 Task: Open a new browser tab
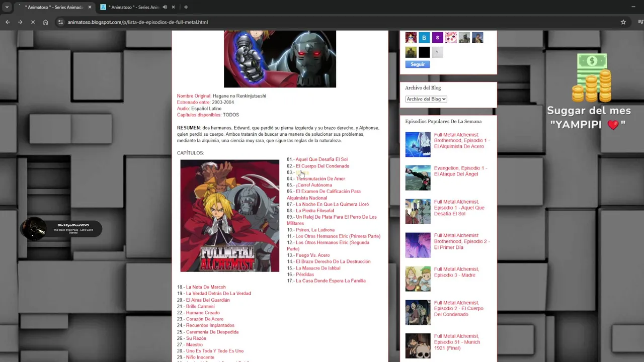point(186,7)
